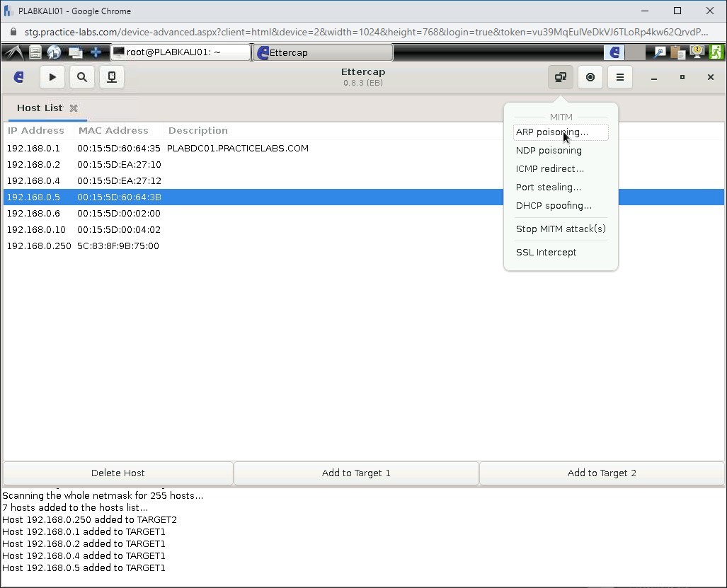
Task: Click the Delete Host button
Action: point(118,473)
